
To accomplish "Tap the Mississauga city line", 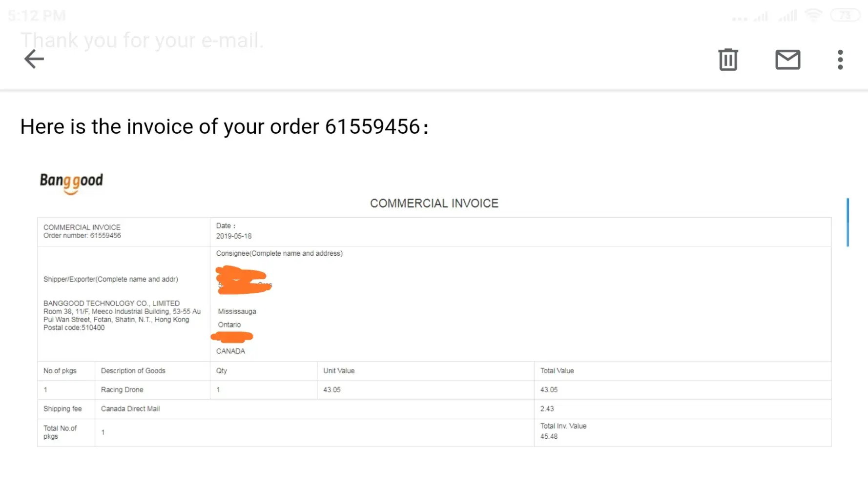I will click(x=237, y=311).
